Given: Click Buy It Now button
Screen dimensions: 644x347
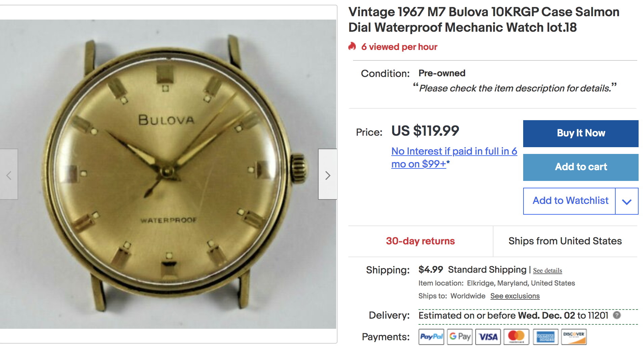Looking at the screenshot, I should [x=581, y=133].
